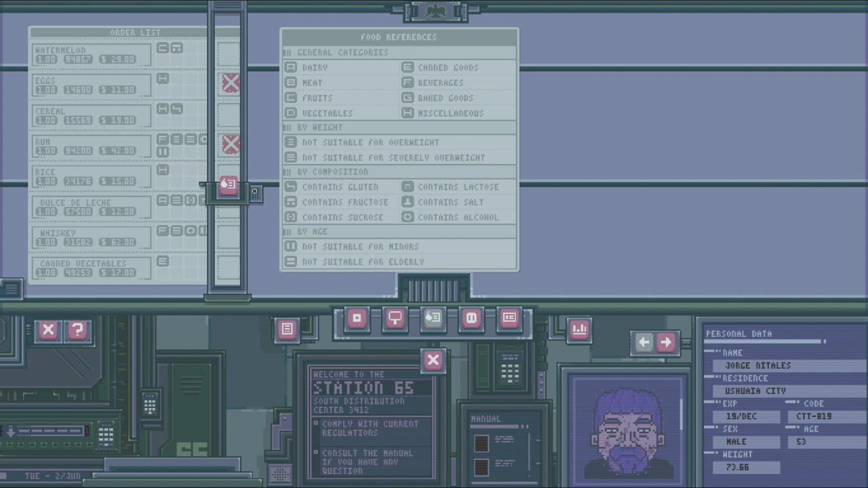Toggle the reject mark beside the Rum order
The height and width of the screenshot is (488, 868).
pos(231,144)
